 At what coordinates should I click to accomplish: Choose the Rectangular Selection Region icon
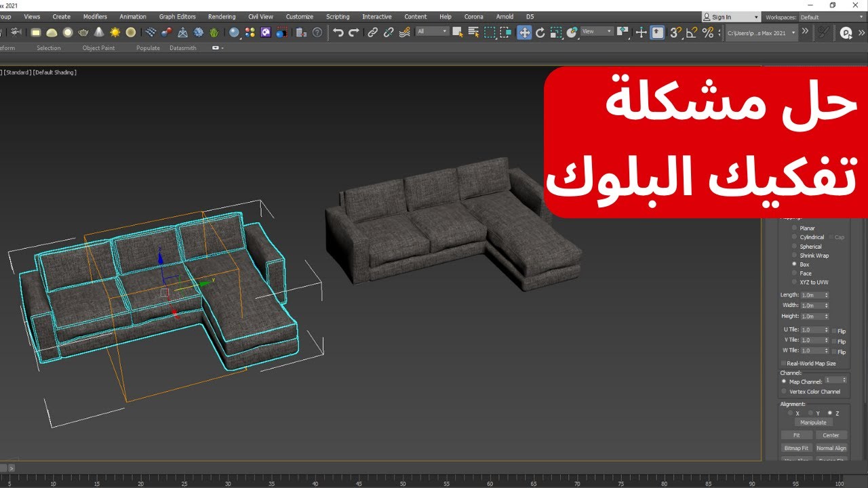tap(490, 32)
